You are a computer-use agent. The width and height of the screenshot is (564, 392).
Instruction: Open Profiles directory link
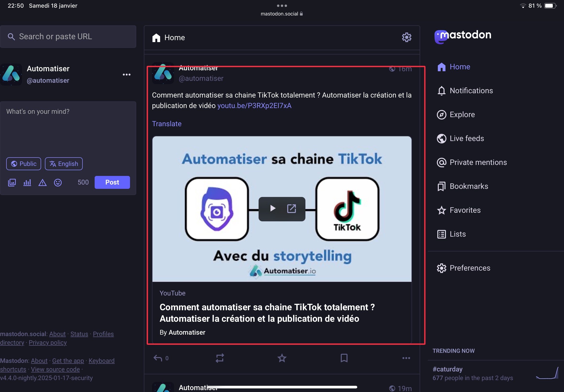click(x=103, y=334)
